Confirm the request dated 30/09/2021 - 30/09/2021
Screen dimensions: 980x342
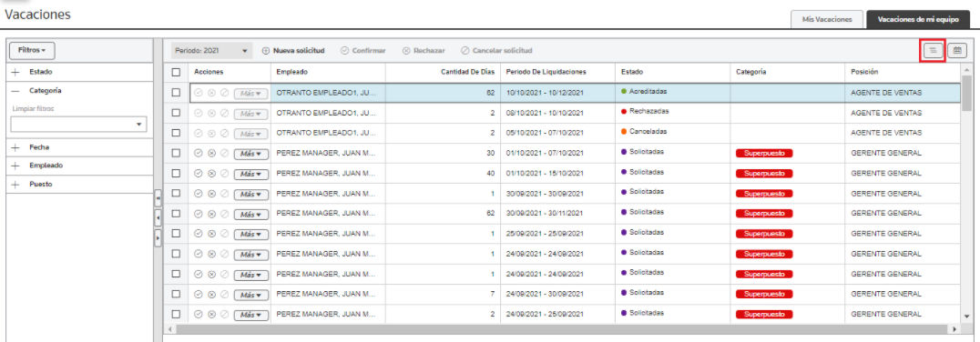199,194
